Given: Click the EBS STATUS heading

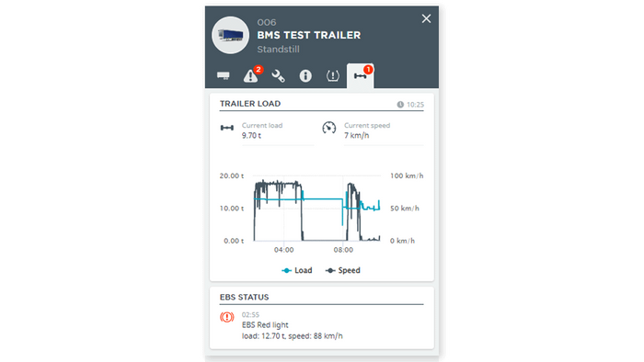Looking at the screenshot, I should pyautogui.click(x=245, y=297).
